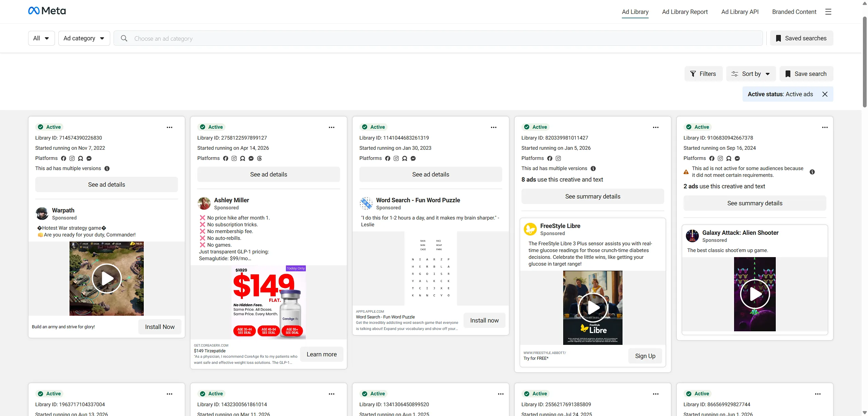Screen dimensions: 868x416
Task: Click Word Search - Fun Word Puzzle name
Action: click(418, 200)
